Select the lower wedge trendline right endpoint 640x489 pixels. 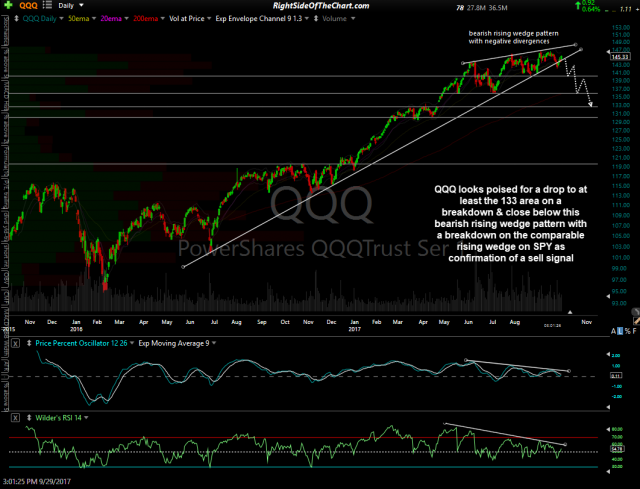point(581,49)
